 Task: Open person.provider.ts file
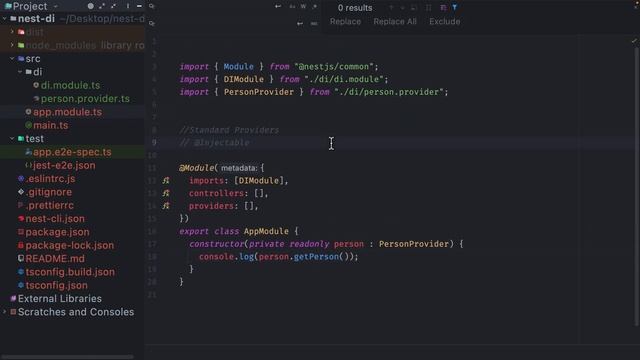(x=85, y=99)
